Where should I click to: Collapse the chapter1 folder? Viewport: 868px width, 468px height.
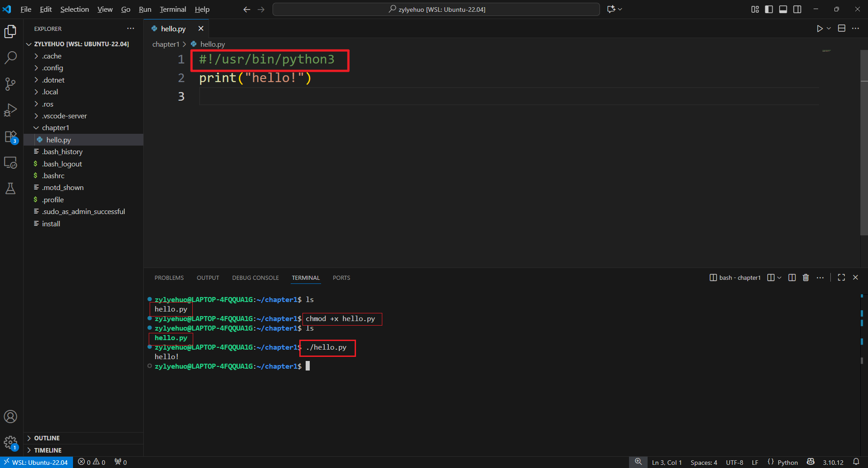coord(83,128)
